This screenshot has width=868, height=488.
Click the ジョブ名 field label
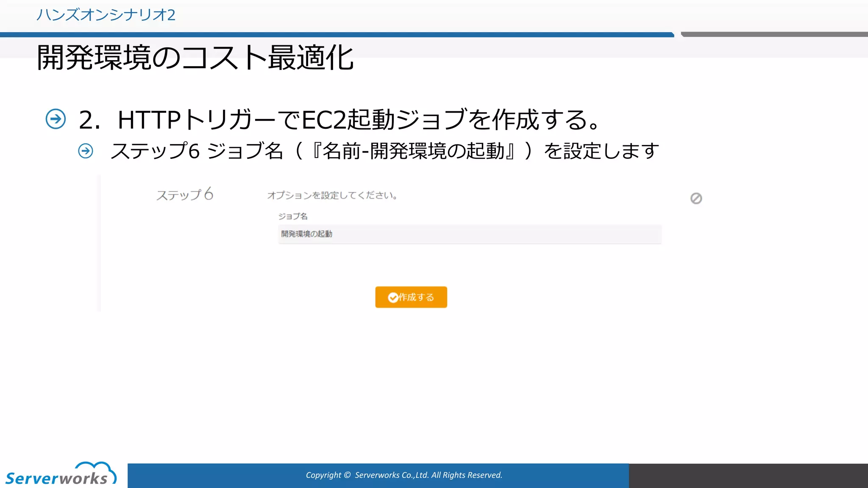(x=293, y=216)
